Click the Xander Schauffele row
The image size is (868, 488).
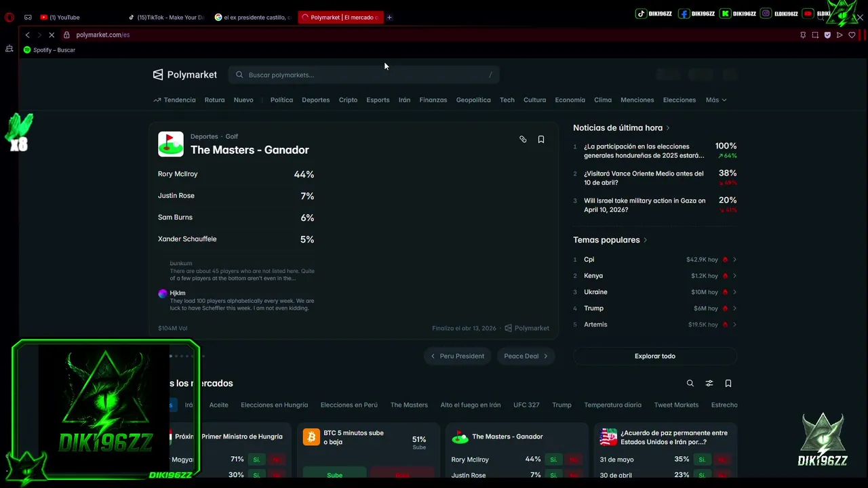click(x=236, y=239)
